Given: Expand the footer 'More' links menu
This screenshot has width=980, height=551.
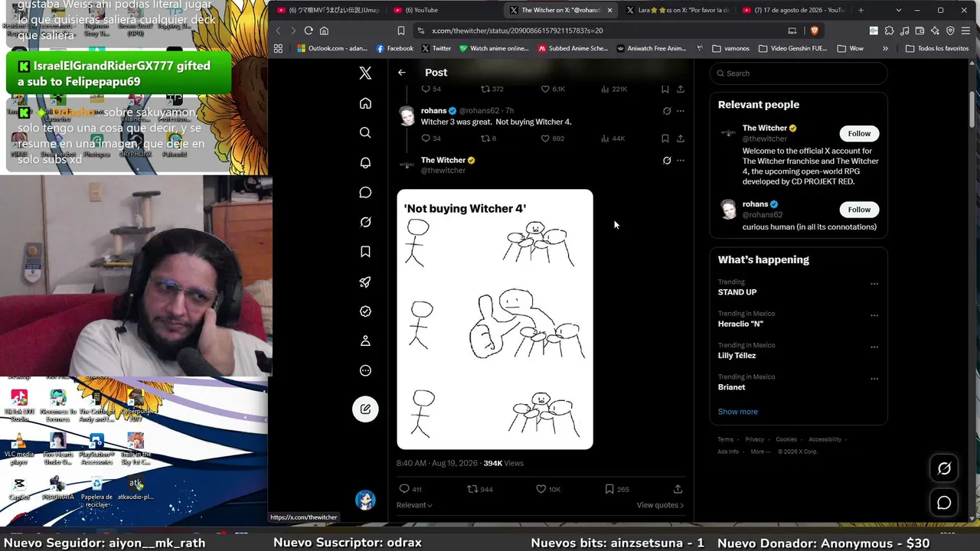Looking at the screenshot, I should (x=760, y=452).
